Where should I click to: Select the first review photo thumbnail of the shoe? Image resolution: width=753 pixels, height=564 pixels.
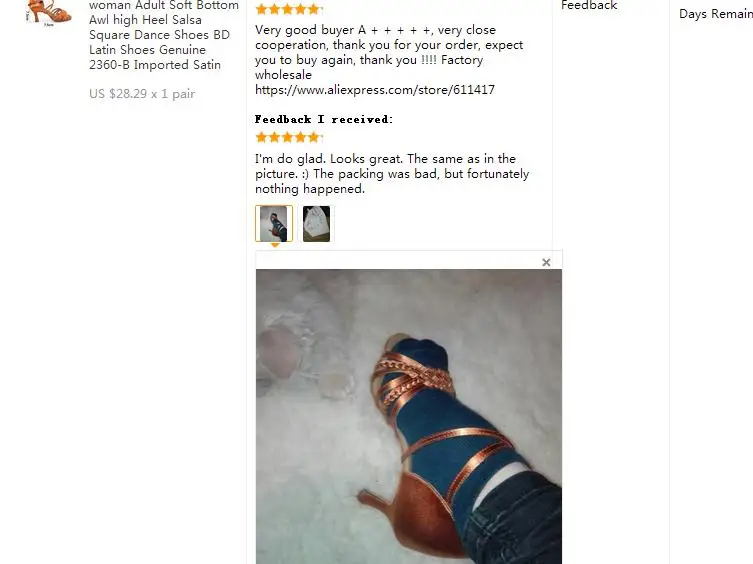tap(274, 223)
